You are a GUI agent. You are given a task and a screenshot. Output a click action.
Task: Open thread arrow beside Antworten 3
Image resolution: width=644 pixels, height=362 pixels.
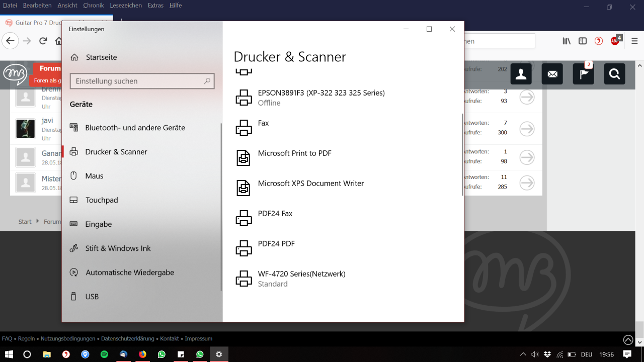pos(527,97)
